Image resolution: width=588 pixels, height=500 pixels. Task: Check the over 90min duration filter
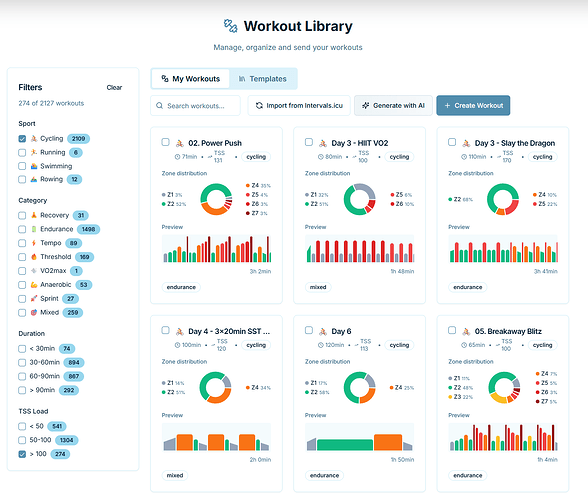pyautogui.click(x=22, y=390)
